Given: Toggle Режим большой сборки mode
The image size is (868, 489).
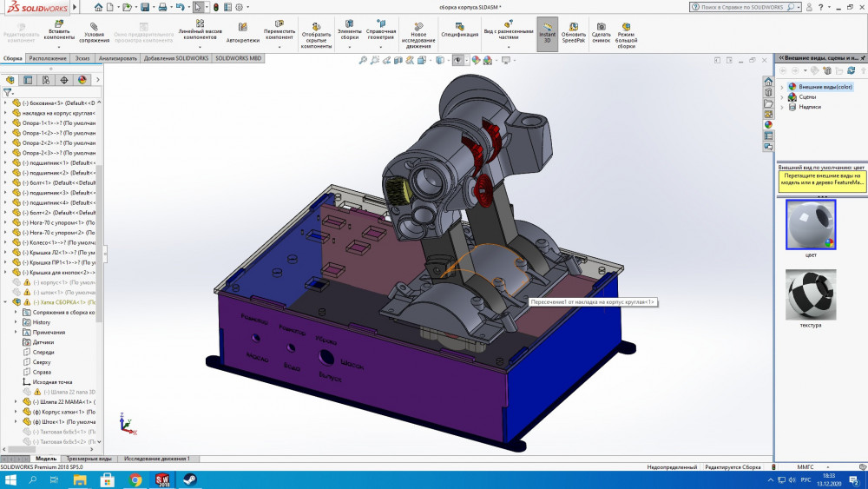Looking at the screenshot, I should click(x=626, y=30).
